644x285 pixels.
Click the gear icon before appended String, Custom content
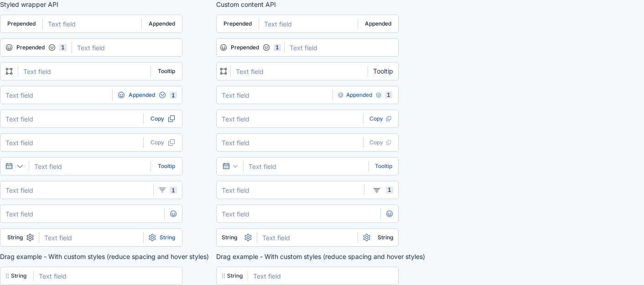[x=367, y=237]
